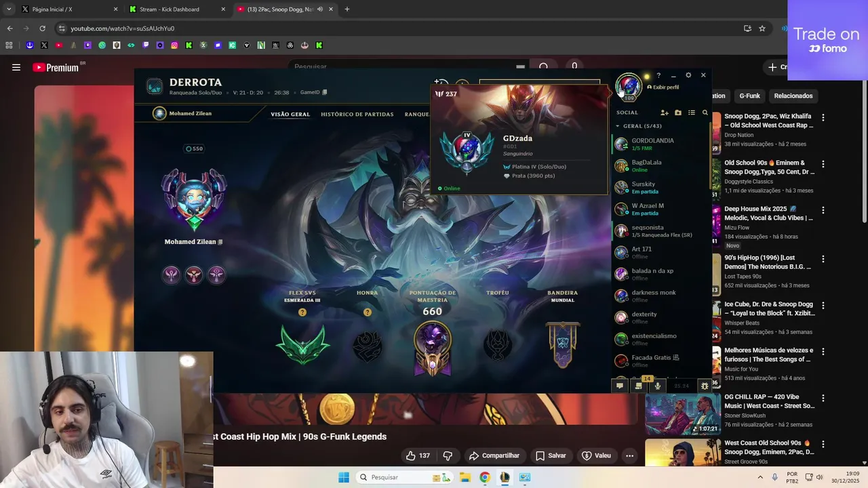Click the Troféu emblem icon

coord(497,346)
